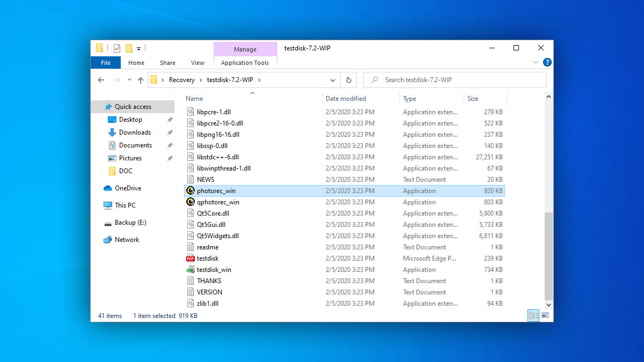Click the Downloads arrow icon in sidebar
This screenshot has width=644, height=362.
(x=112, y=132)
